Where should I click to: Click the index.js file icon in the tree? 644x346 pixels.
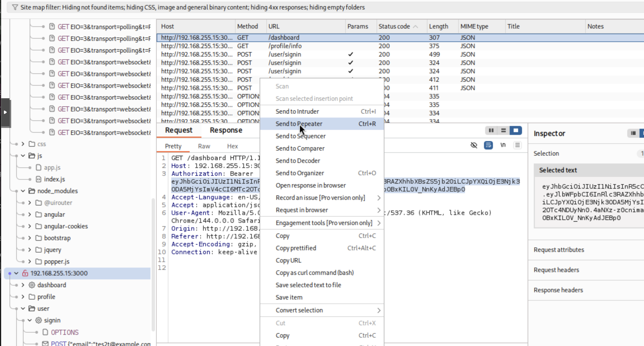[39, 179]
